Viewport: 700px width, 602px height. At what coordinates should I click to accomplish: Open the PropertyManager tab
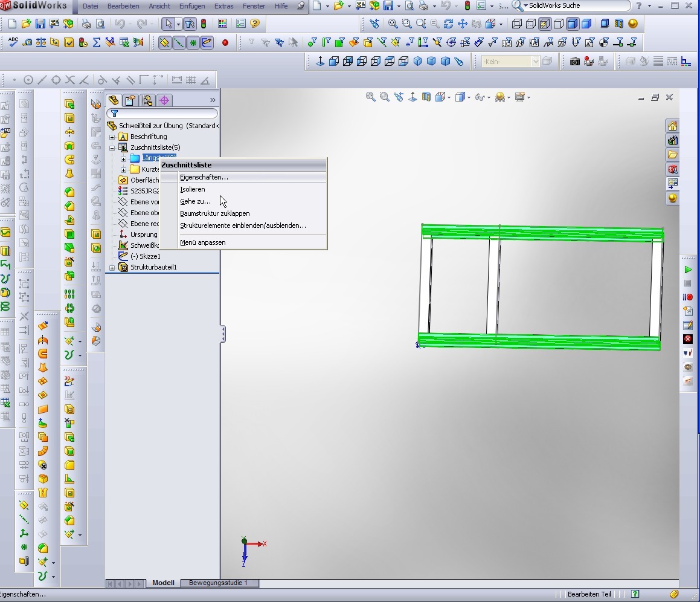click(130, 100)
